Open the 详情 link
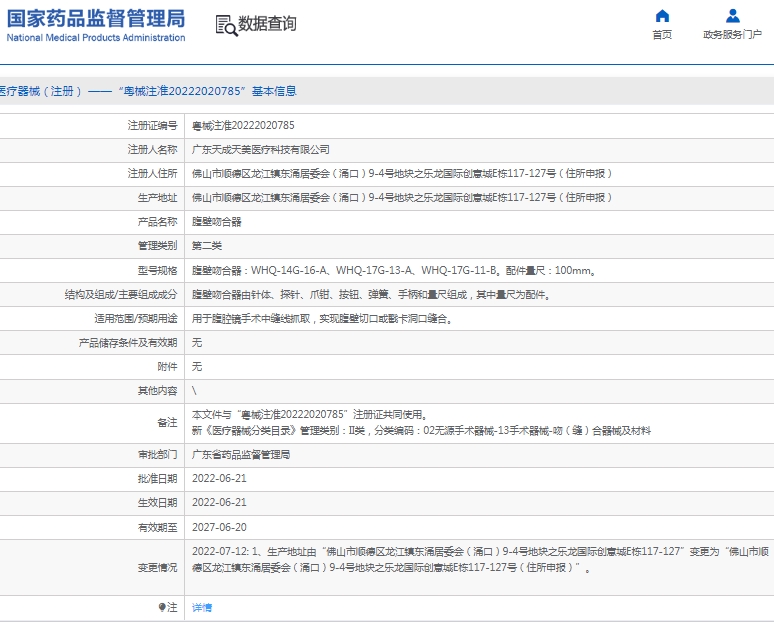The width and height of the screenshot is (774, 622). (x=202, y=607)
